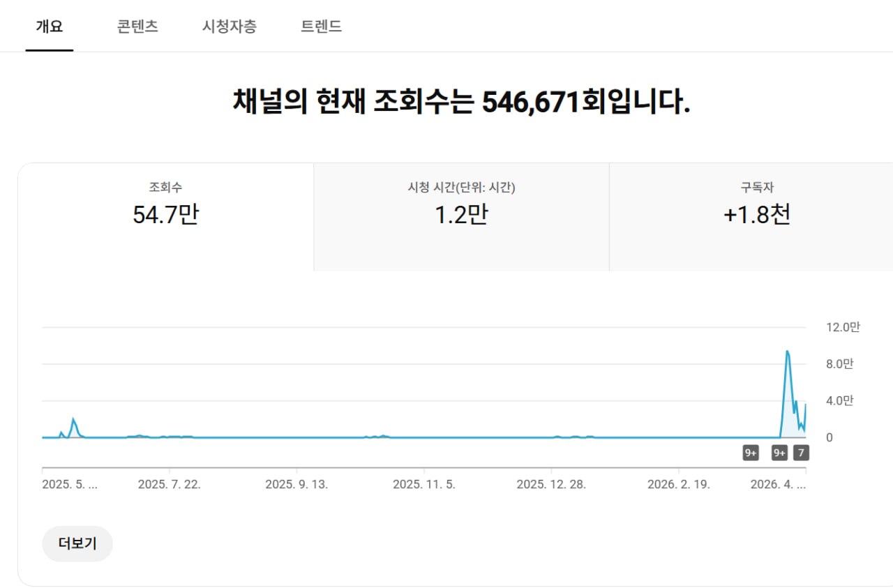Open the leftmost 9+ video marker
This screenshot has width=893, height=588.
tap(751, 453)
